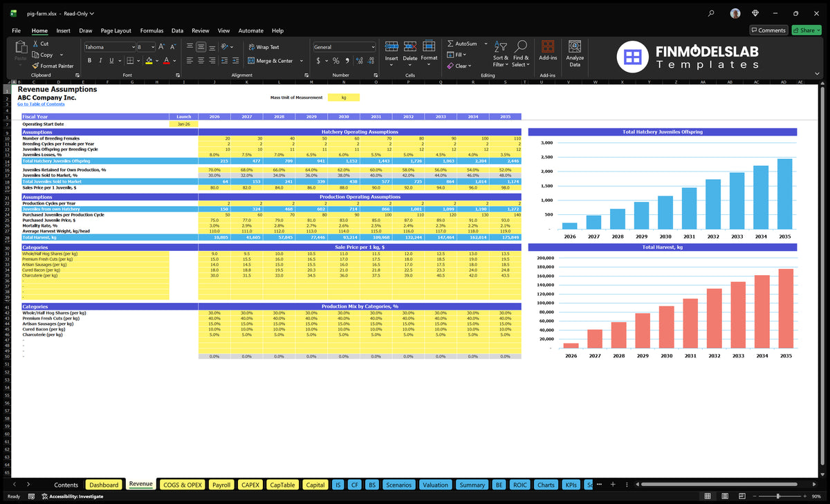Click the Increase Indent icon
The image size is (830, 504).
pos(235,61)
